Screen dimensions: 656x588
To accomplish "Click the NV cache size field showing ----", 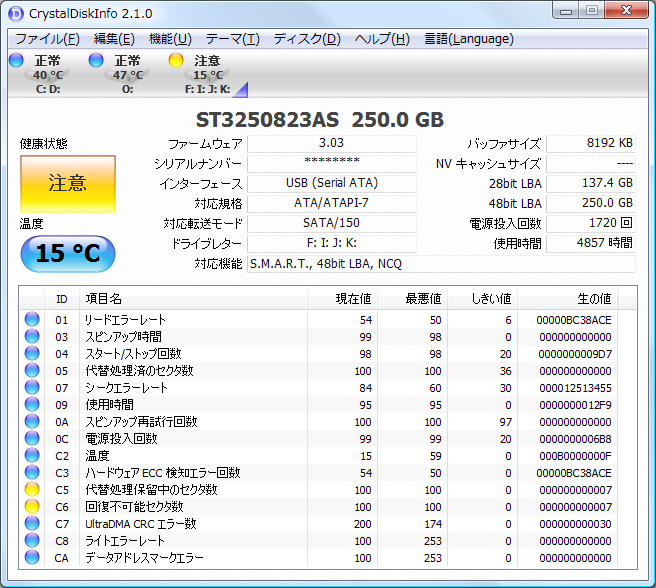I will 591,164.
